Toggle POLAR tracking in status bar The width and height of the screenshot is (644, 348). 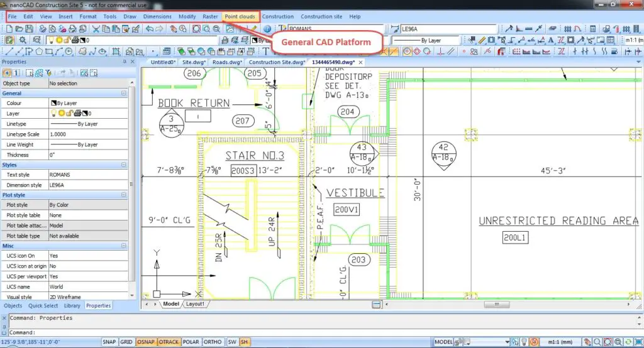(x=191, y=342)
